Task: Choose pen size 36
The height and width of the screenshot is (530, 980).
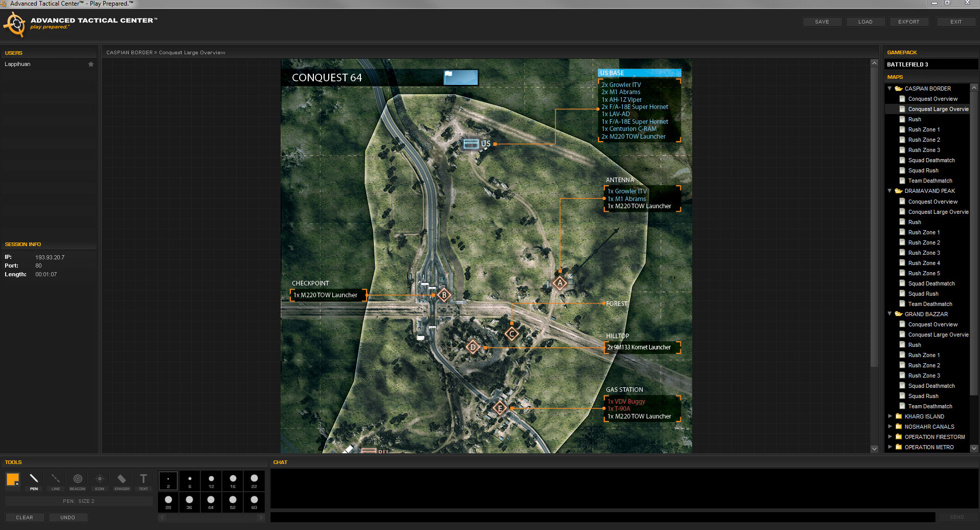Action: click(x=190, y=502)
